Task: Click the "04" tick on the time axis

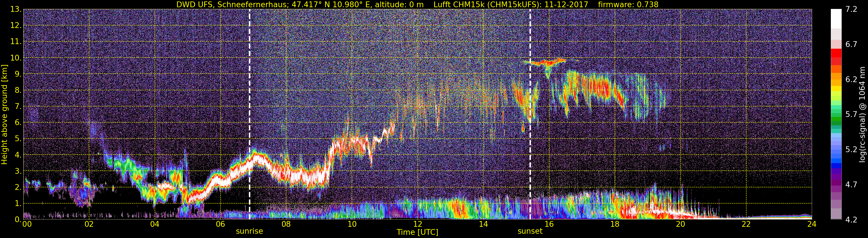Action: [154, 224]
